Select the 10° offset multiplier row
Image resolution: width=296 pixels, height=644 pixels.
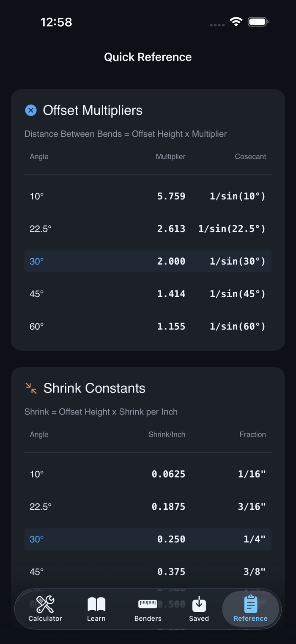(148, 196)
